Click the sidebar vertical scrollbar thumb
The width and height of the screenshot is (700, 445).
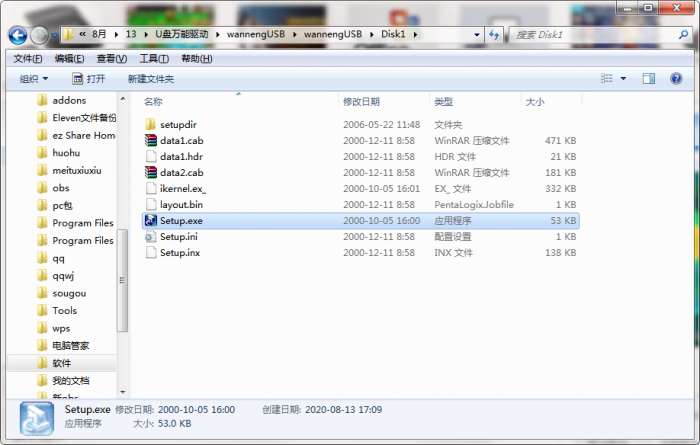point(122,280)
